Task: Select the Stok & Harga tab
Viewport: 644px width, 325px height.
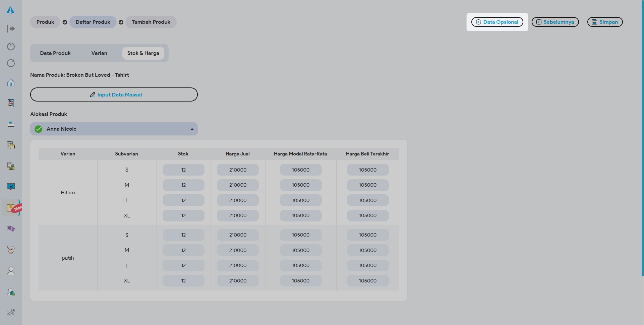Action: pos(143,53)
